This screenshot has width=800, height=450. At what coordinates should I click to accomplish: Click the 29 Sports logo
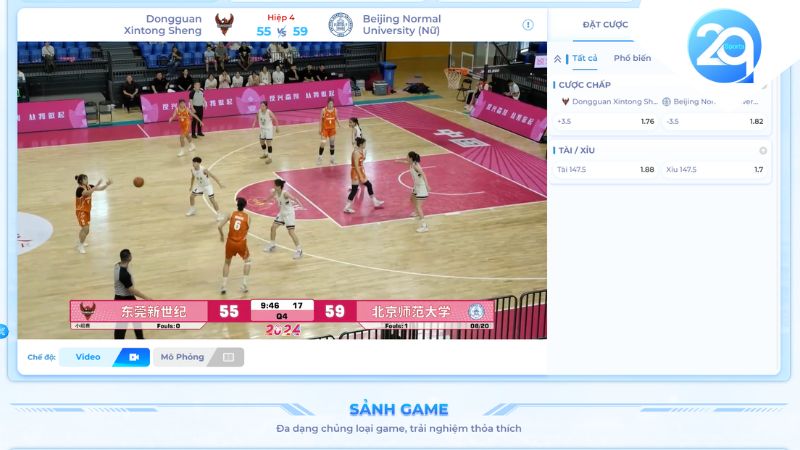coord(724,46)
